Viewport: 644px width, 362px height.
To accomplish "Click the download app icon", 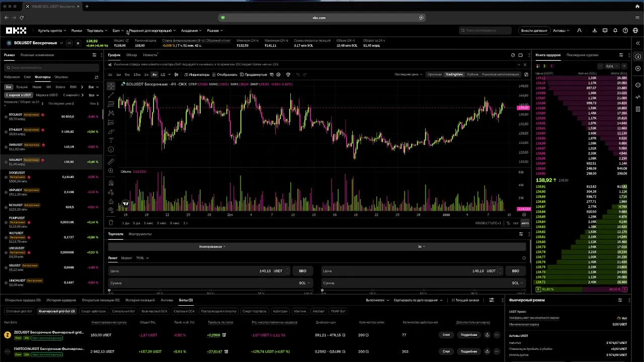I will coord(595,31).
